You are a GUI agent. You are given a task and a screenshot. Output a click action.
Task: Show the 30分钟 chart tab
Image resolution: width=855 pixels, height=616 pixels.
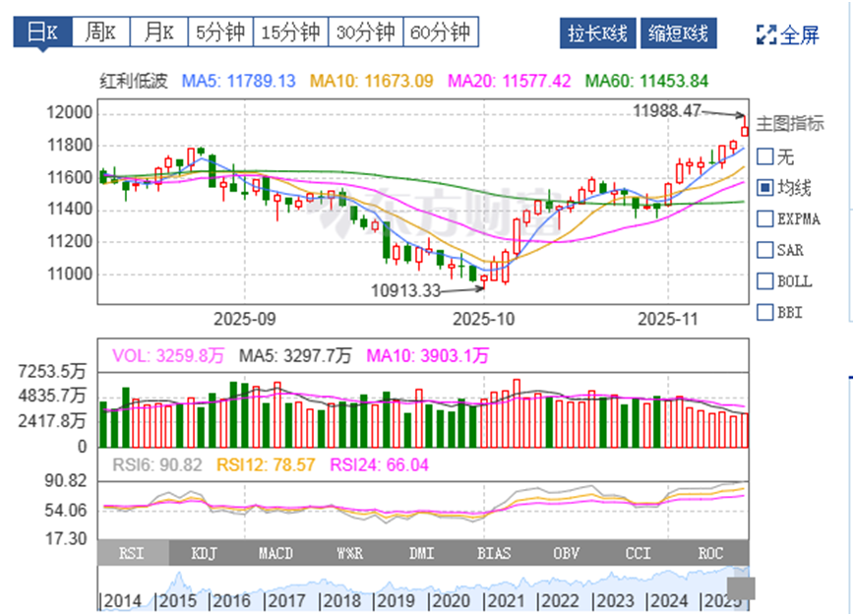point(365,32)
